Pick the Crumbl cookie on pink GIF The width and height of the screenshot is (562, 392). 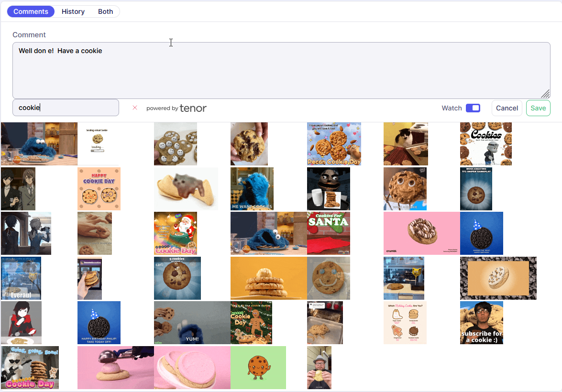[421, 233]
